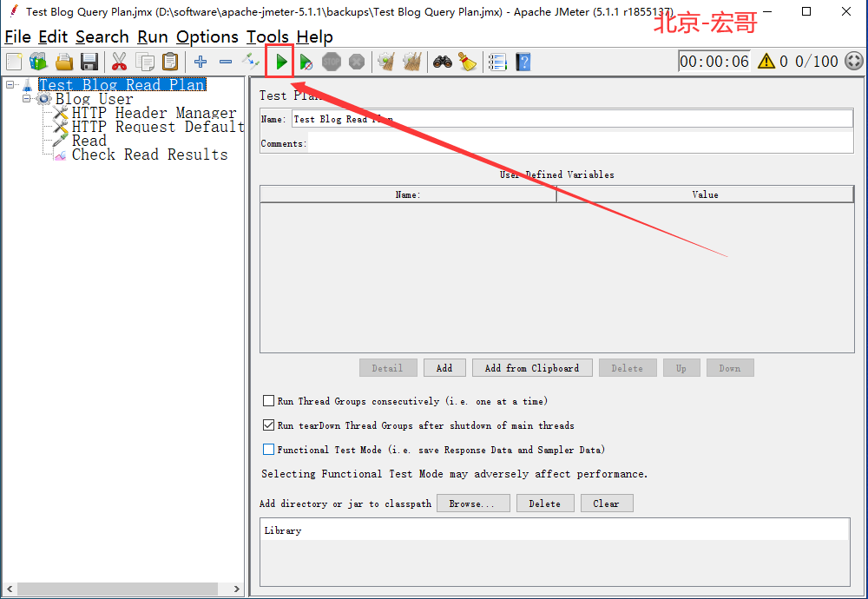Open the Templates icon in toolbar
Image resolution: width=868 pixels, height=599 pixels.
[38, 62]
